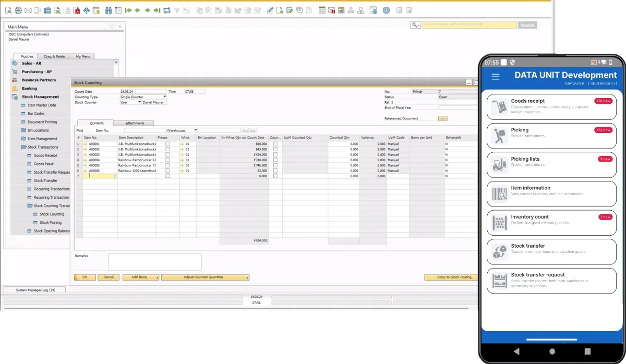This screenshot has width=626, height=364.
Task: Enable the Freeze checkbox for item A00005
Action: (167, 165)
